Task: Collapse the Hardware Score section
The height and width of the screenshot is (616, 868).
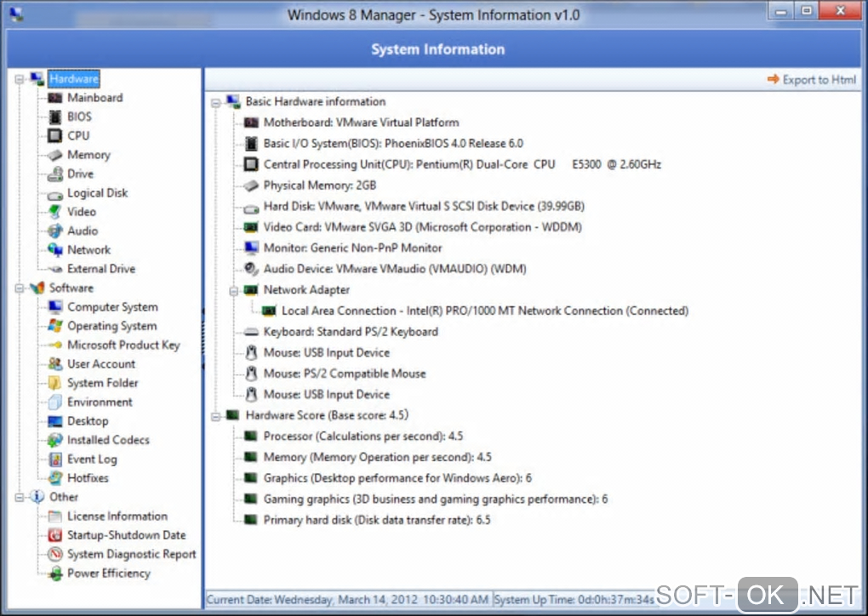Action: (216, 416)
